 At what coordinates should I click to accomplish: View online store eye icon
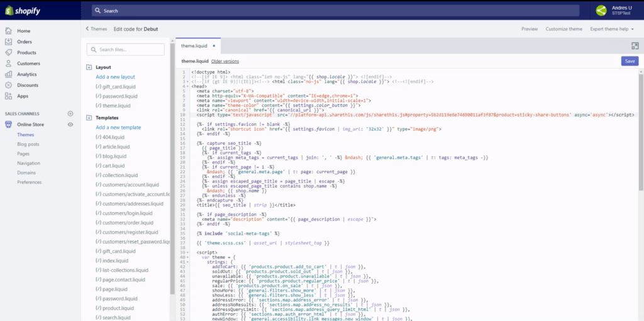pyautogui.click(x=70, y=125)
